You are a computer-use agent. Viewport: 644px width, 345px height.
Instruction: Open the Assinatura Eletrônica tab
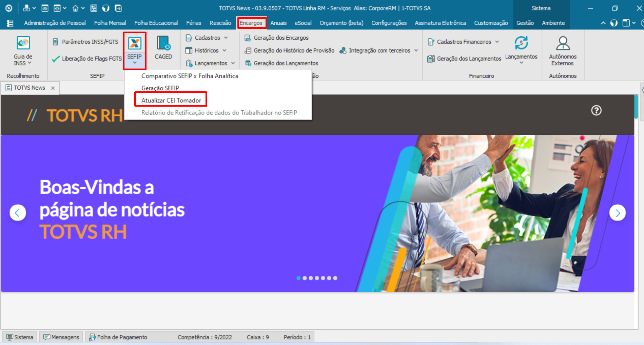pyautogui.click(x=440, y=23)
